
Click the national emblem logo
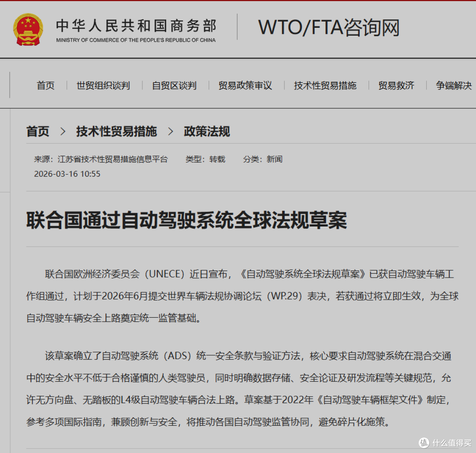point(28,30)
